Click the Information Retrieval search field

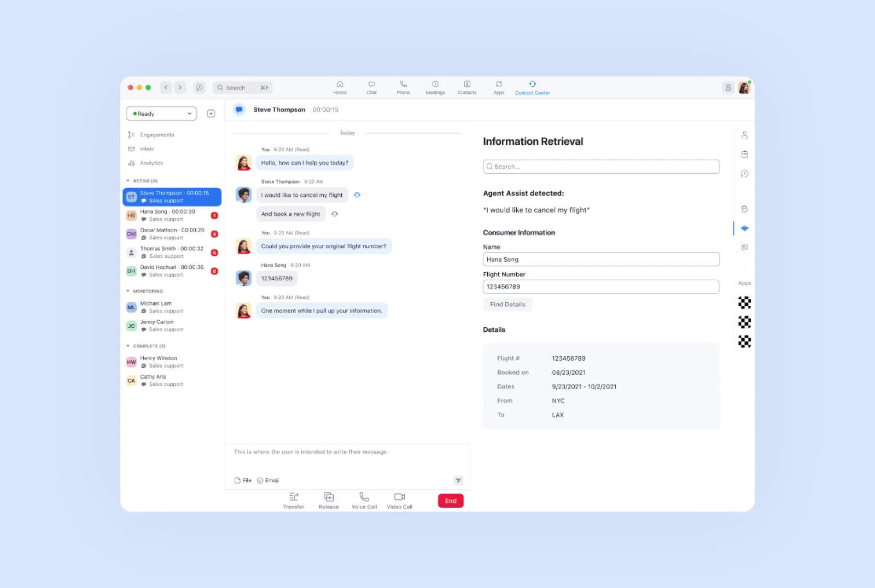click(x=602, y=167)
